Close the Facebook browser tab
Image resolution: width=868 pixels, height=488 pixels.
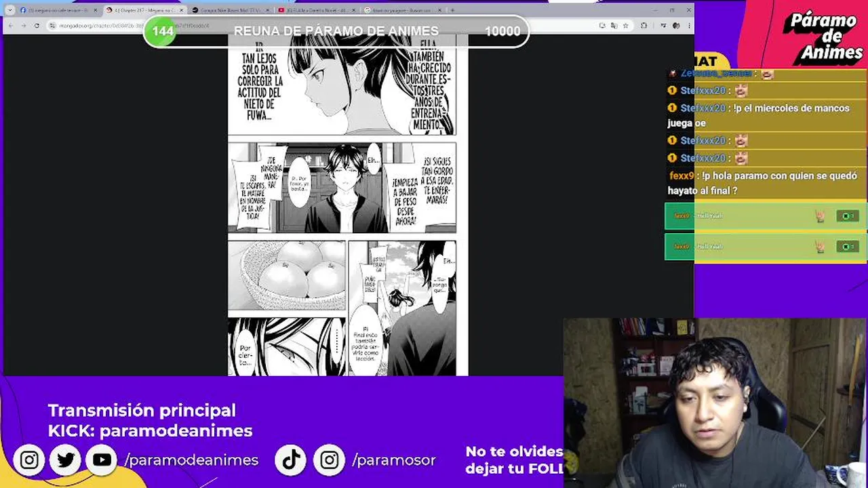click(95, 10)
